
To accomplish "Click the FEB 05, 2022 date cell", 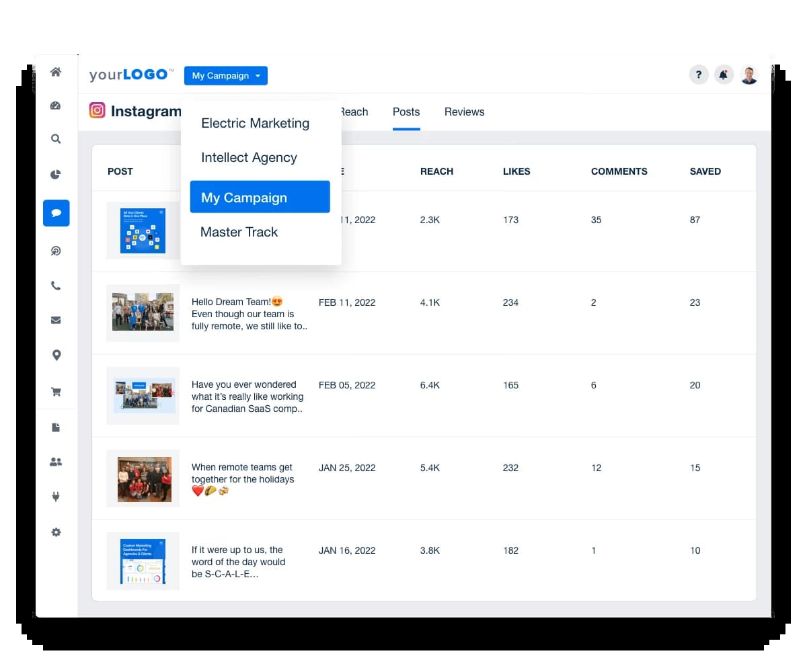I will 347,385.
